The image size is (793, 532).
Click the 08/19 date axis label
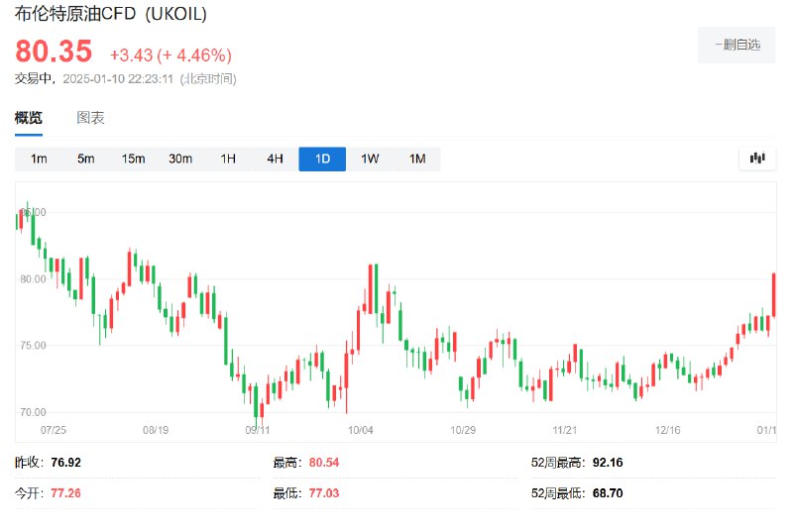[x=156, y=430]
